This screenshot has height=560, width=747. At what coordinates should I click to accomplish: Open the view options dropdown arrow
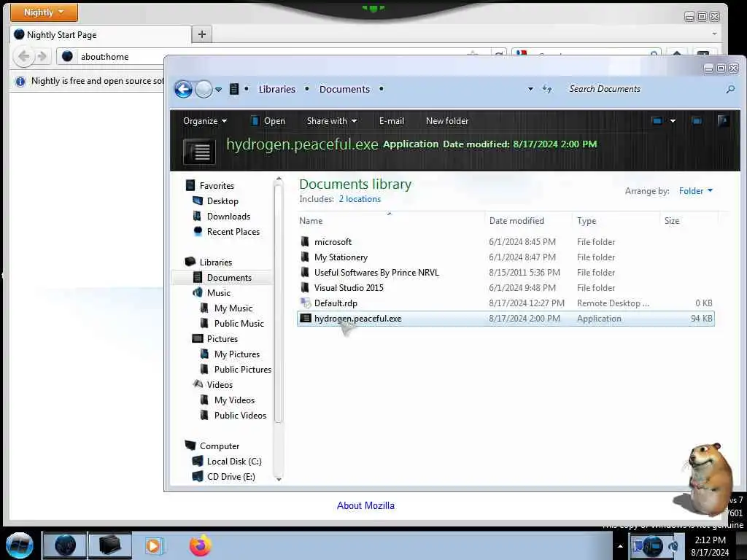[x=673, y=121]
